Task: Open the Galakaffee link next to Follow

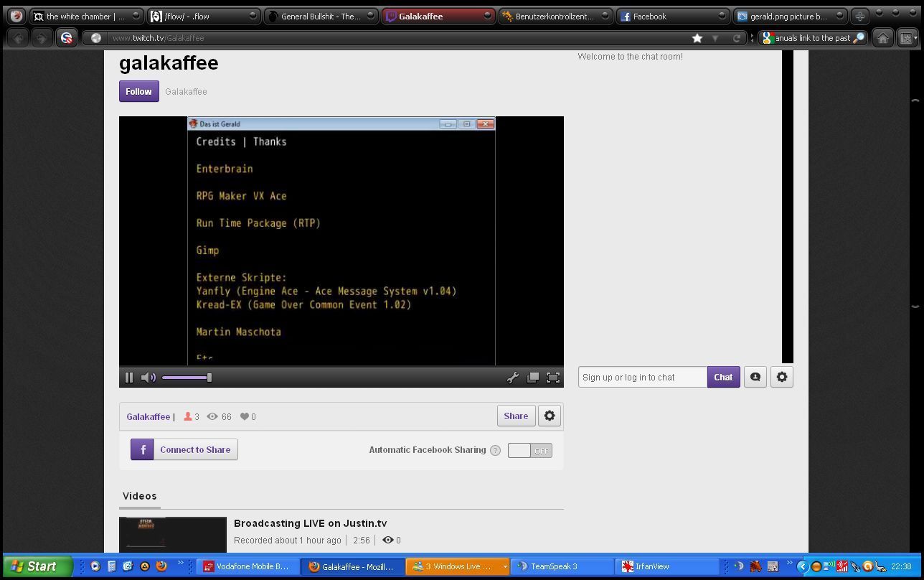Action: pyautogui.click(x=186, y=92)
